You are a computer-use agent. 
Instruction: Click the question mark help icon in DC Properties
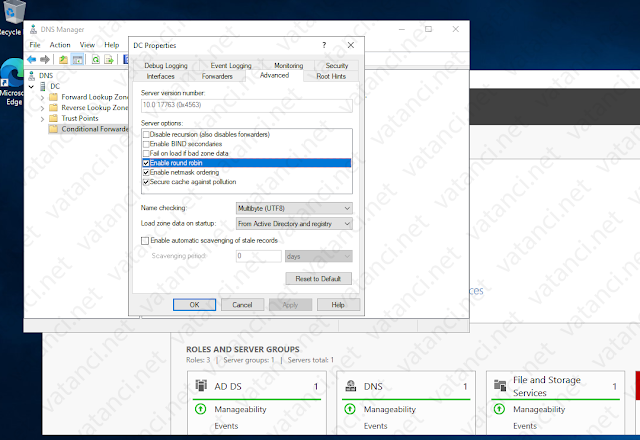(324, 45)
